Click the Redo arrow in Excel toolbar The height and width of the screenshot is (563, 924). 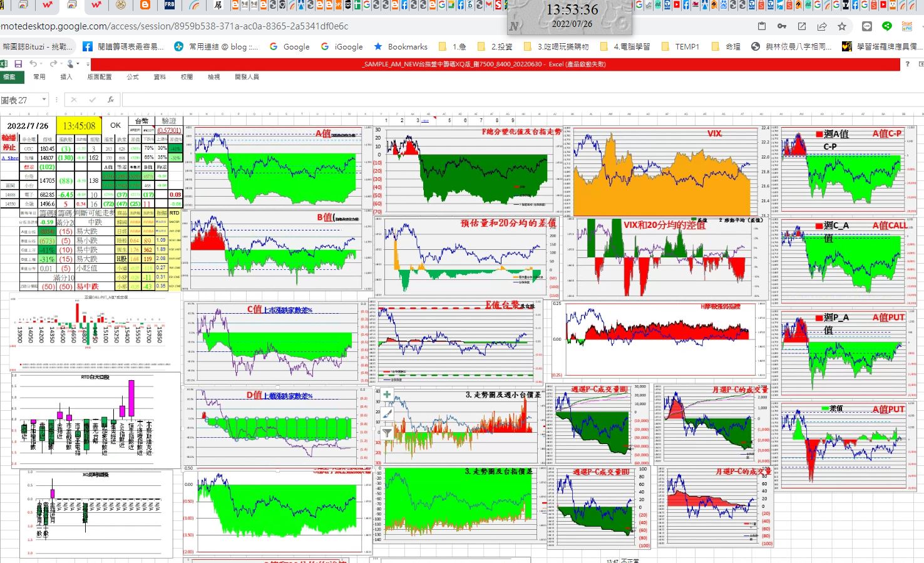coord(53,64)
